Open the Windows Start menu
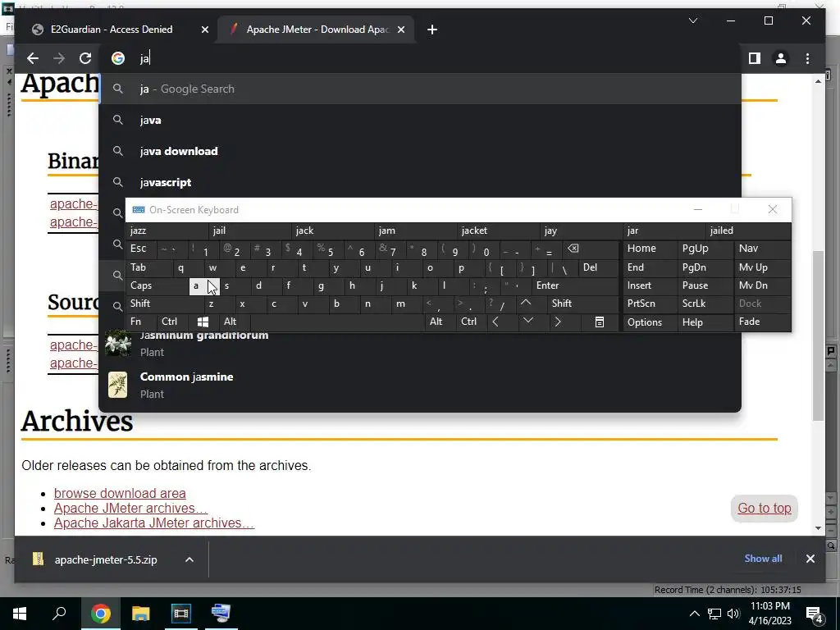The height and width of the screenshot is (630, 840). pos(20,614)
